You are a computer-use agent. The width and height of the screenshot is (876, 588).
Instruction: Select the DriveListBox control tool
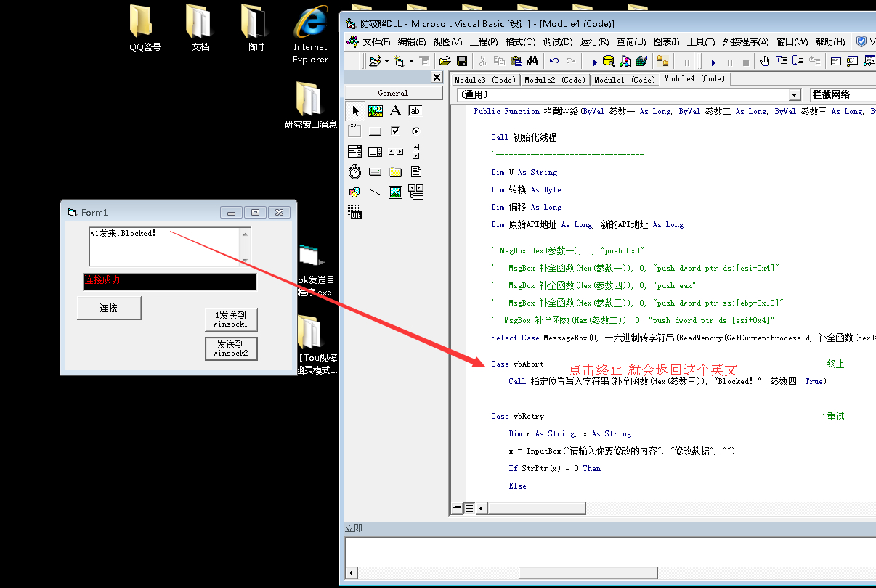tap(375, 172)
